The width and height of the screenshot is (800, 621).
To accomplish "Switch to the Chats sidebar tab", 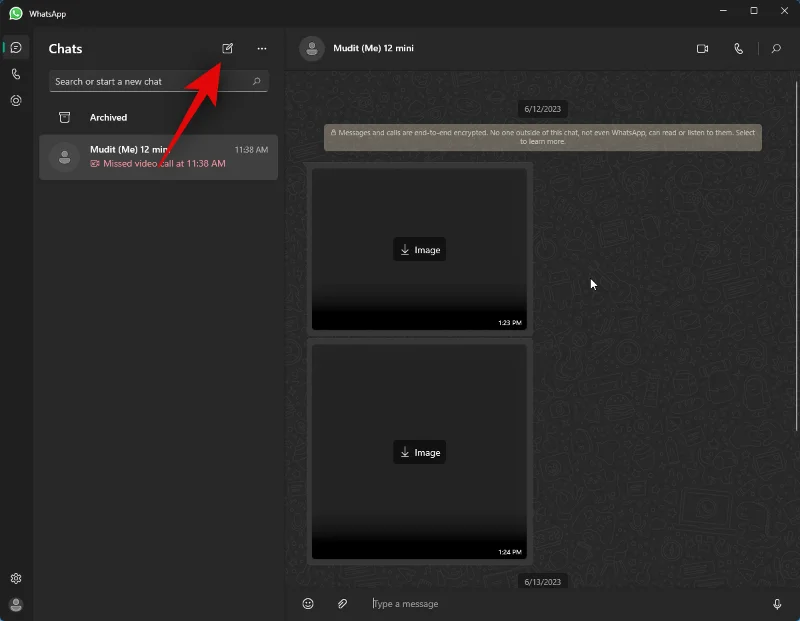I will tap(16, 47).
